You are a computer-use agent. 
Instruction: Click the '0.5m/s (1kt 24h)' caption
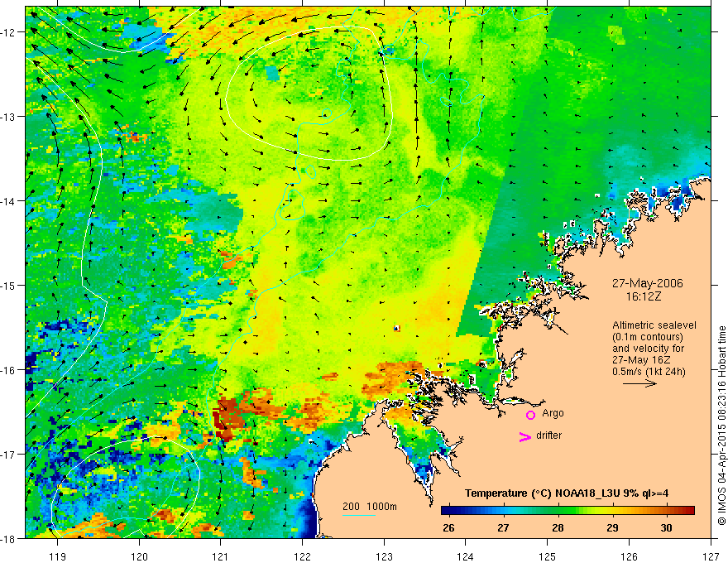[x=649, y=372]
